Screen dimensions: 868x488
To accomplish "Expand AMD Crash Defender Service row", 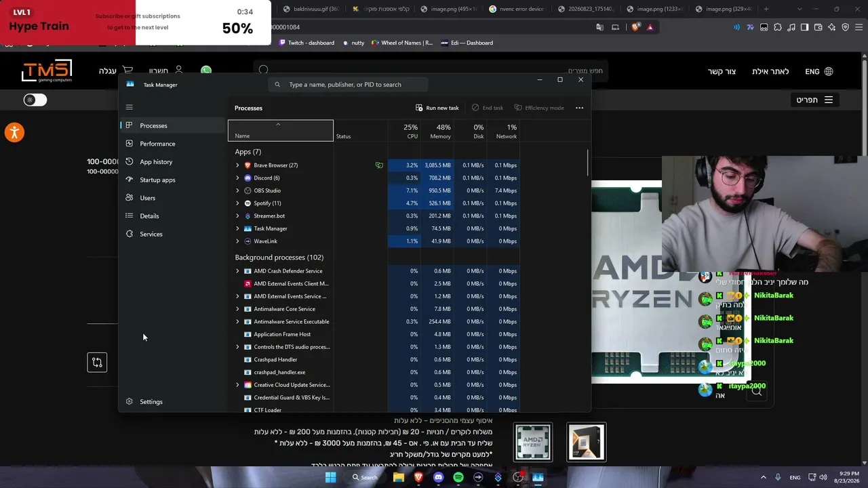I will [237, 271].
